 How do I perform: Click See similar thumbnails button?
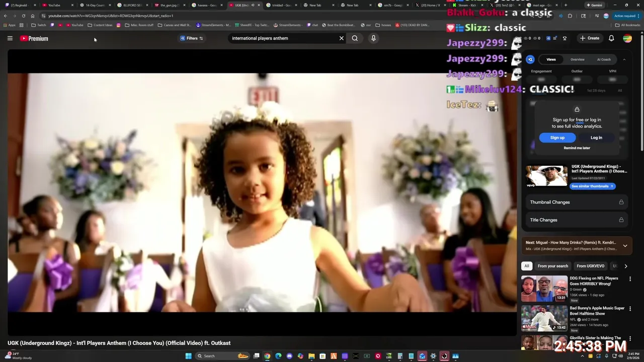tap(592, 186)
